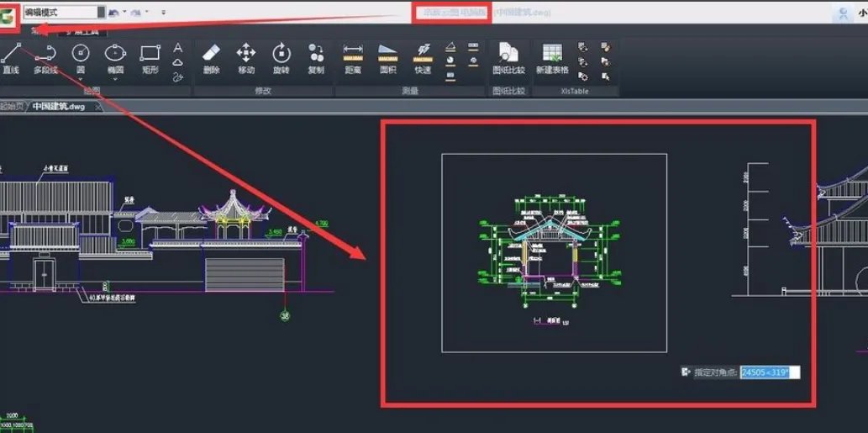Click the 删除 (Erase) tool
The width and height of the screenshot is (868, 433).
(x=211, y=58)
